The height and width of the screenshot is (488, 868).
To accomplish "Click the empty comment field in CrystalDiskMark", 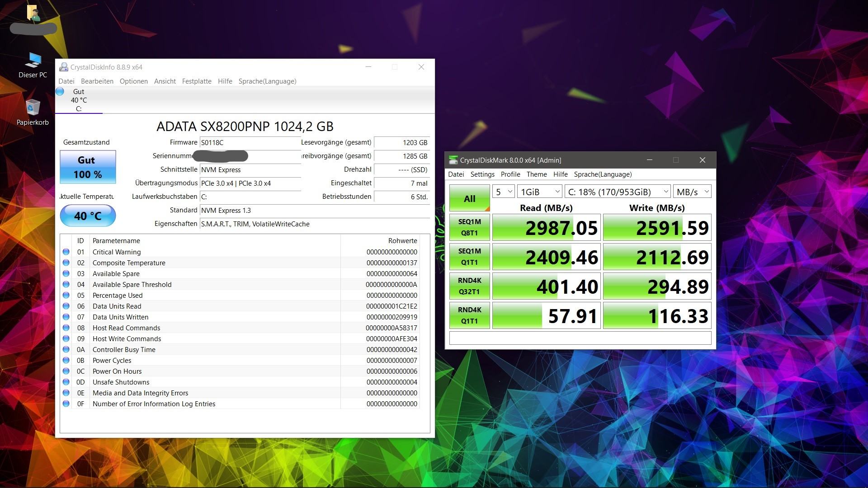I will tap(580, 338).
